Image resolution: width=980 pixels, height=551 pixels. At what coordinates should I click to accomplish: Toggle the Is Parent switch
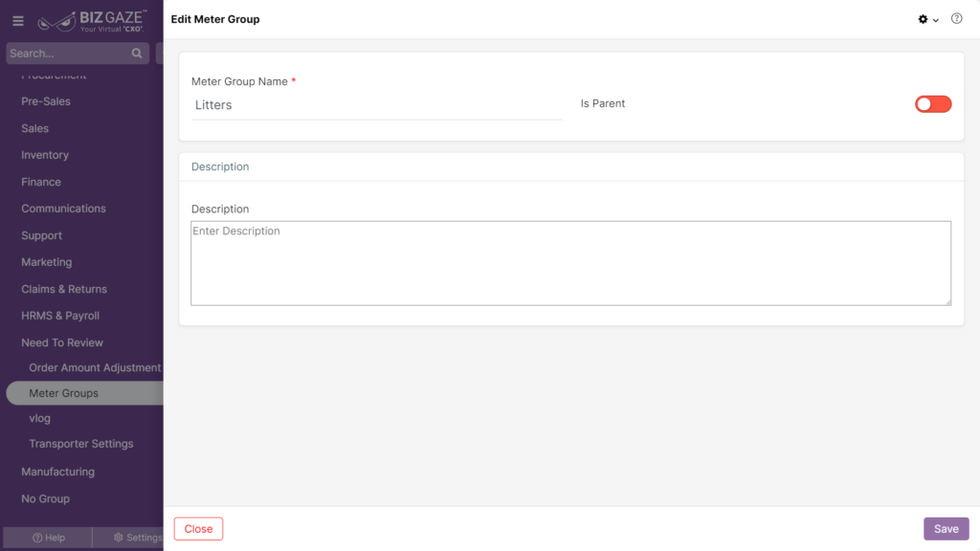pyautogui.click(x=933, y=104)
